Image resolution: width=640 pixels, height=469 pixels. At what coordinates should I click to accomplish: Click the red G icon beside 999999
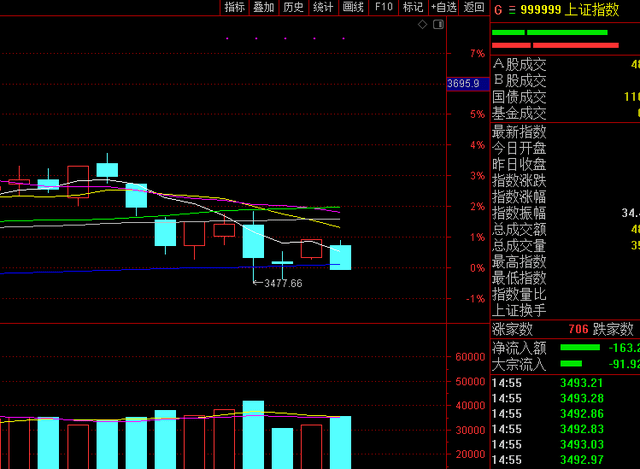498,10
